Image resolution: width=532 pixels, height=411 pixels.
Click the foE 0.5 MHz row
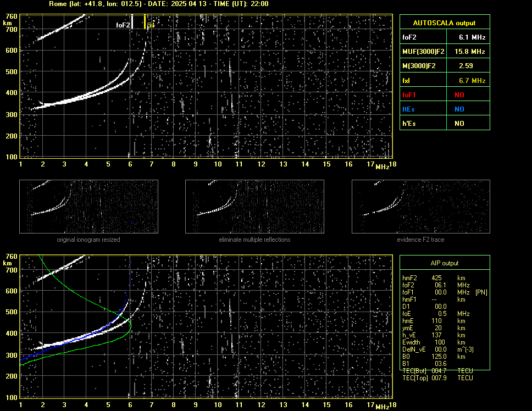(x=436, y=314)
